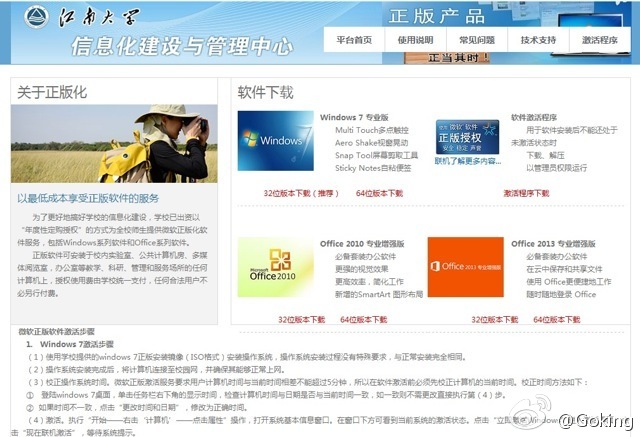Click the Windows 7激活步骤 list heading

click(77, 344)
